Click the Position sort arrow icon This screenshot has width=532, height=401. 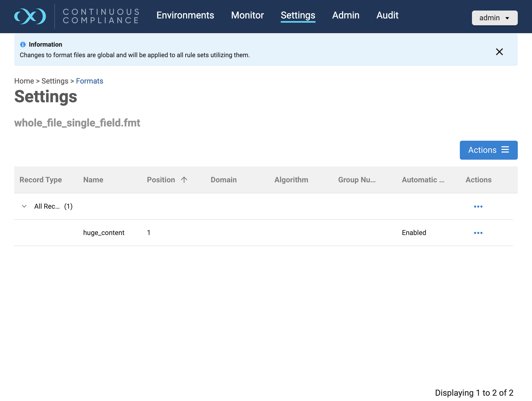tap(184, 180)
